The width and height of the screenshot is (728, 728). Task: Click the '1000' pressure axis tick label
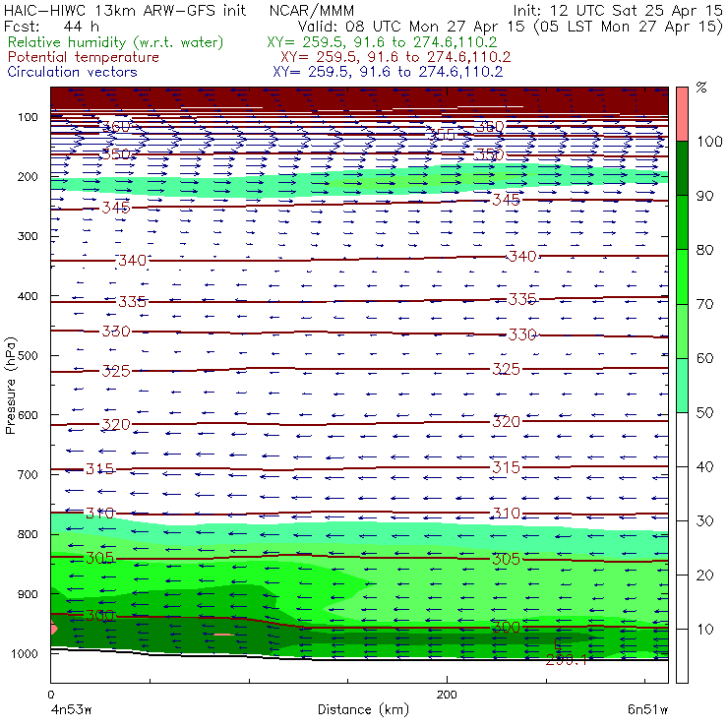pos(25,653)
